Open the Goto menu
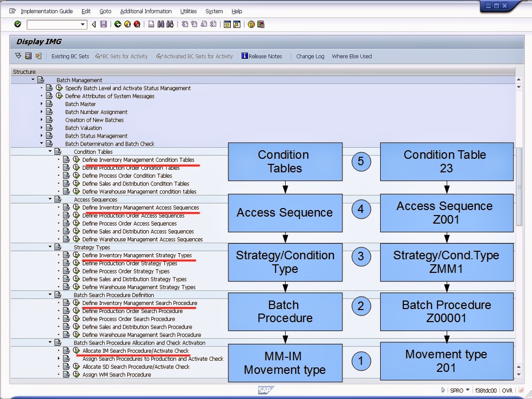Viewport: 532px width, 399px height. click(x=106, y=11)
